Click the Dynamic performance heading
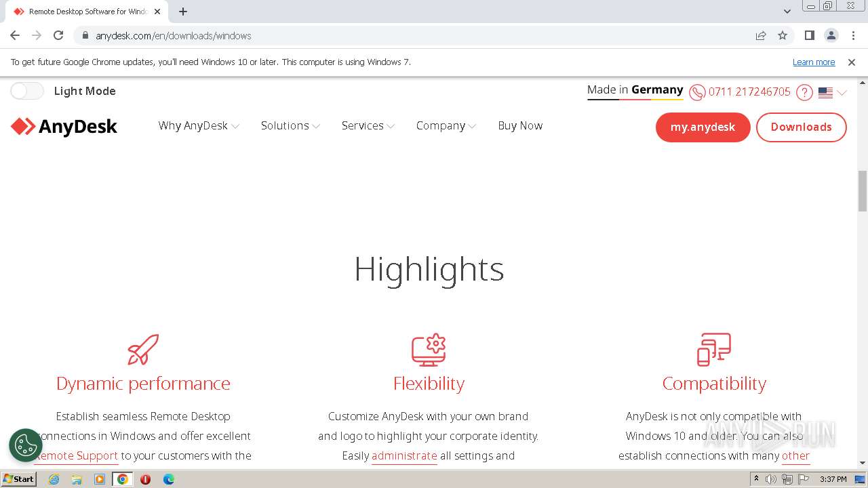The width and height of the screenshot is (868, 488). [143, 383]
